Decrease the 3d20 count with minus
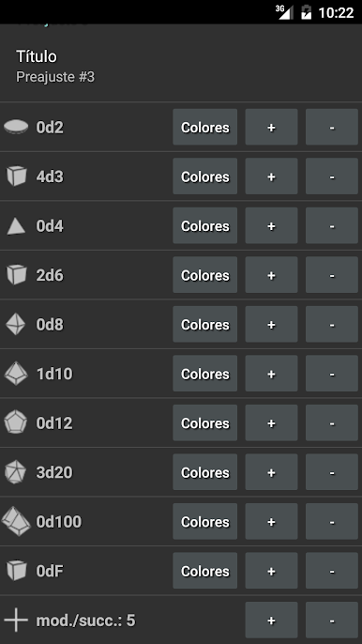Screen dimensions: 362x644 (332, 472)
